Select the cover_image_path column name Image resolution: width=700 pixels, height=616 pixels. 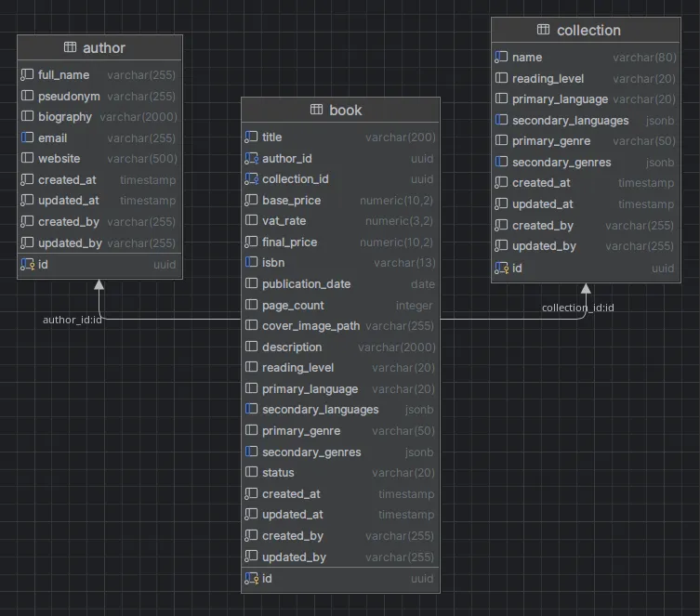point(310,326)
